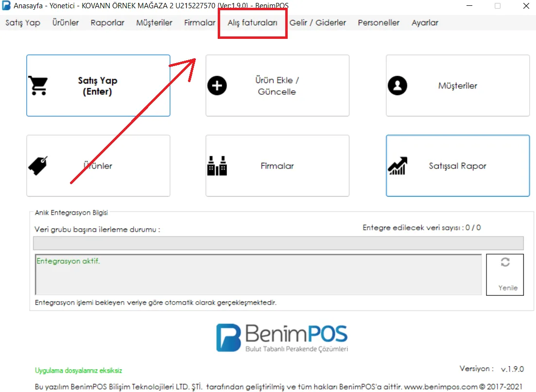Click the Ürün Ekle / Güncelle button
Screen dimensions: 536x392
pyautogui.click(x=277, y=85)
